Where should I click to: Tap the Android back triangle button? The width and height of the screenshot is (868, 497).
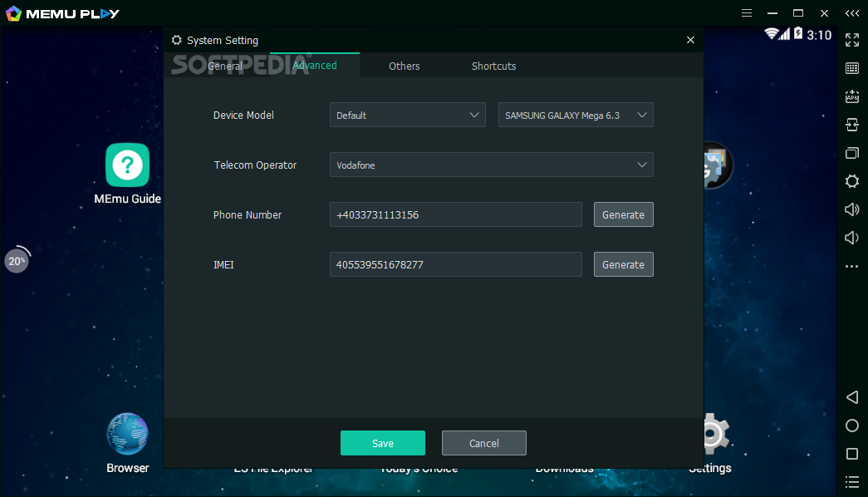tap(852, 397)
